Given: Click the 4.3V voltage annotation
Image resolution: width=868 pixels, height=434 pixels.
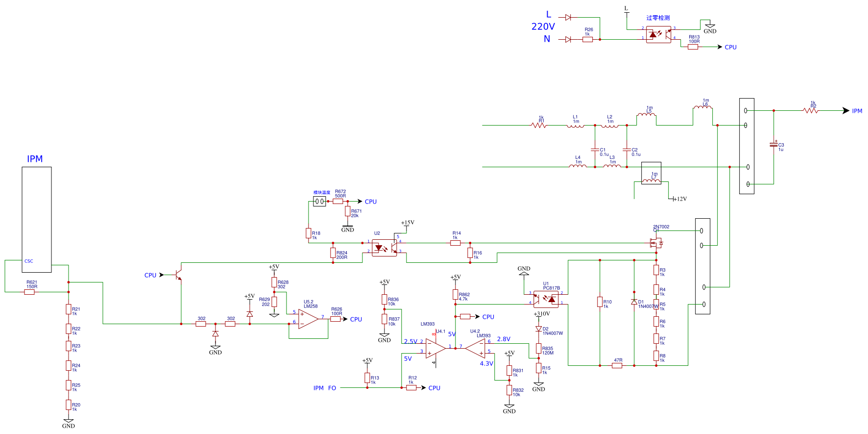Looking at the screenshot, I should tap(486, 363).
